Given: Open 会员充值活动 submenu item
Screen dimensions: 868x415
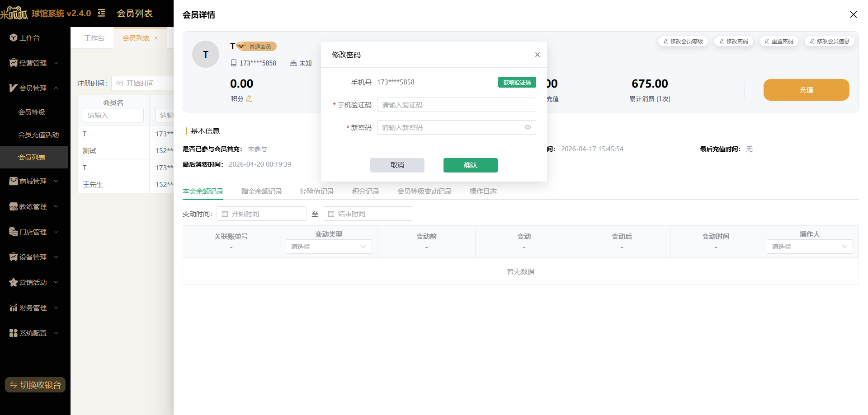Looking at the screenshot, I should (x=38, y=135).
